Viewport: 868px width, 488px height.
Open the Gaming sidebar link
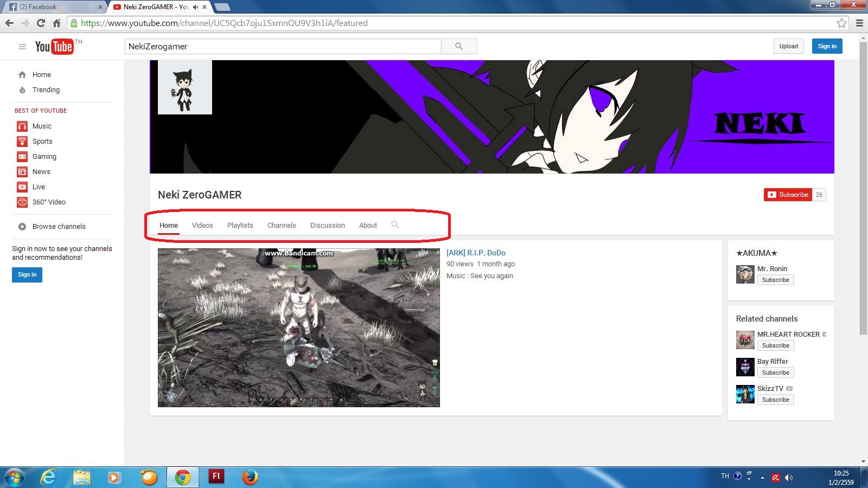click(x=44, y=157)
